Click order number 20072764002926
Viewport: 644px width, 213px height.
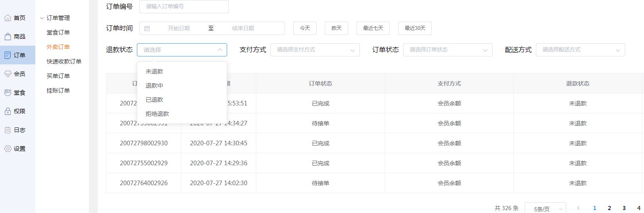(x=144, y=183)
